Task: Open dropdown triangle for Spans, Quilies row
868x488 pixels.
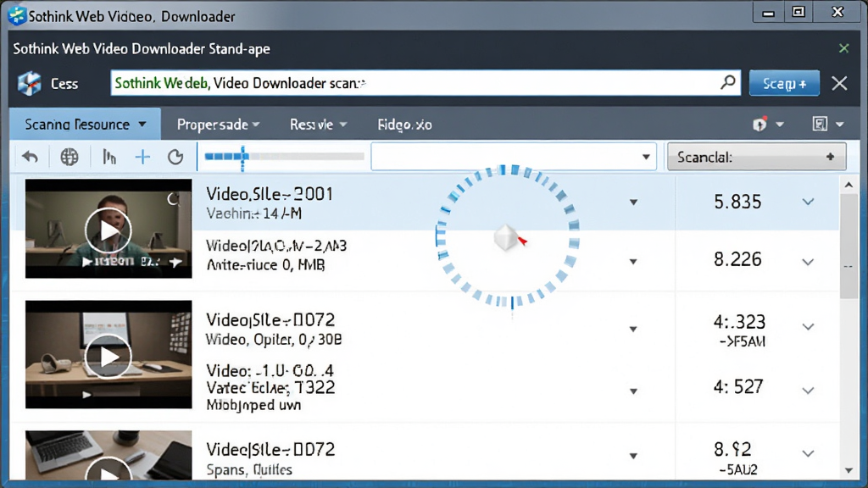Action: [633, 456]
